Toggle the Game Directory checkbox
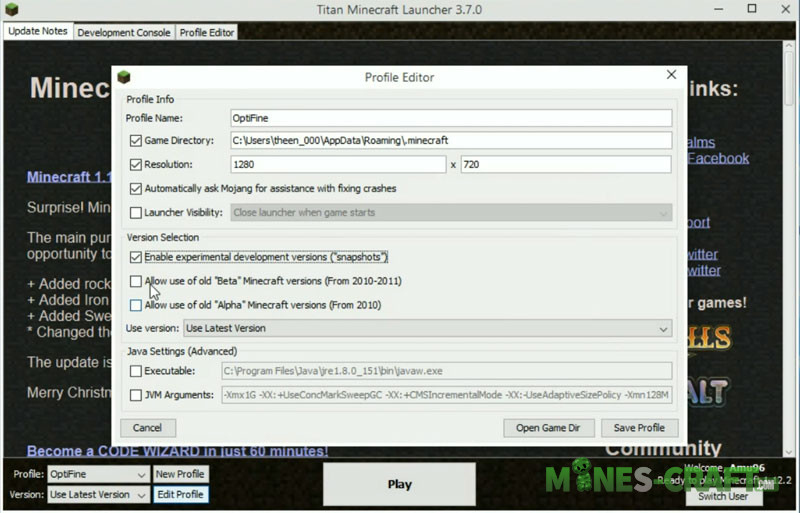800x513 pixels. 136,140
